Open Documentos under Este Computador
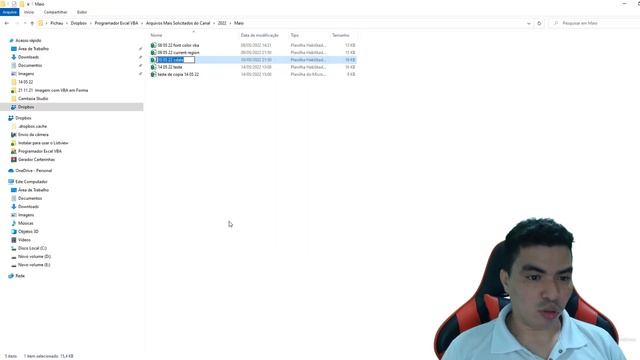This screenshot has width=640, height=360. 30,198
